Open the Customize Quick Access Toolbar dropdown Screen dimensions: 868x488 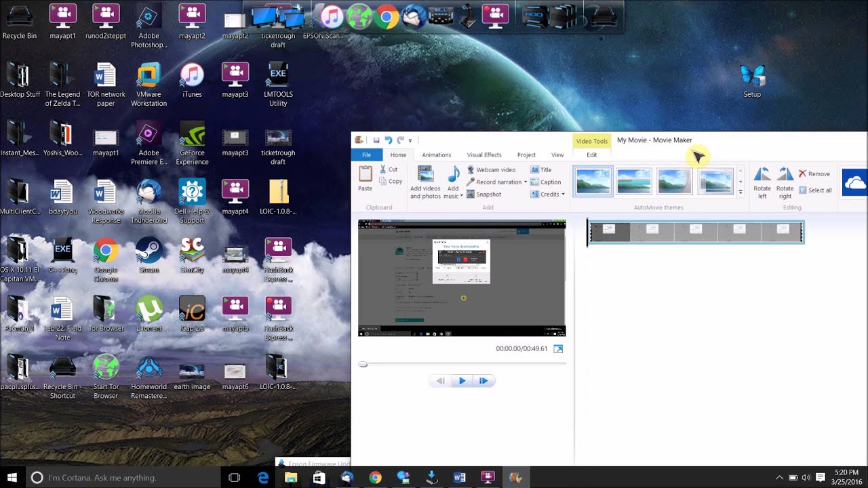[x=410, y=140]
